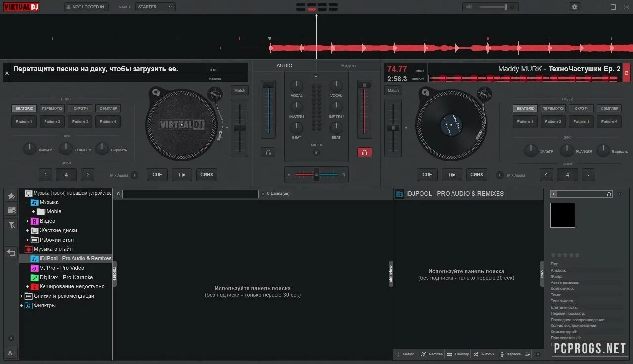This screenshot has width=633, height=364.
Task: Click the arrow icon after Караоке
Action: [528, 354]
